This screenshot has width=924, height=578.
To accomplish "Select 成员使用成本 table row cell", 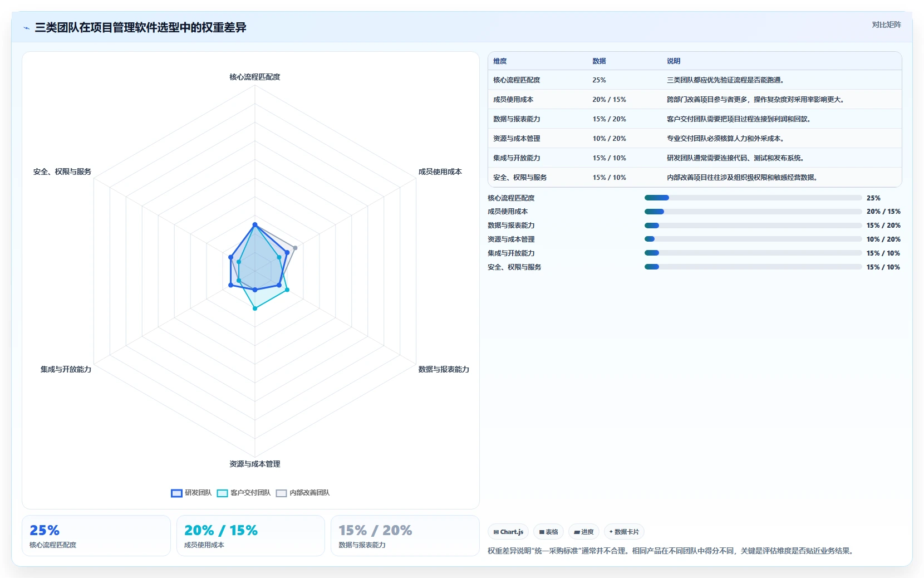I will point(513,100).
